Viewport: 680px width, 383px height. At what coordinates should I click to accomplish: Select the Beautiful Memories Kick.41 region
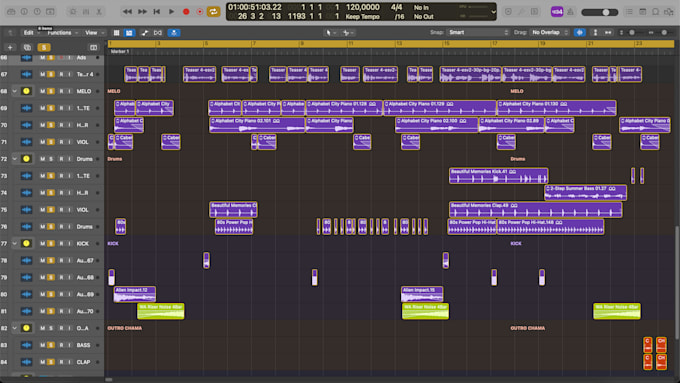[x=498, y=176]
